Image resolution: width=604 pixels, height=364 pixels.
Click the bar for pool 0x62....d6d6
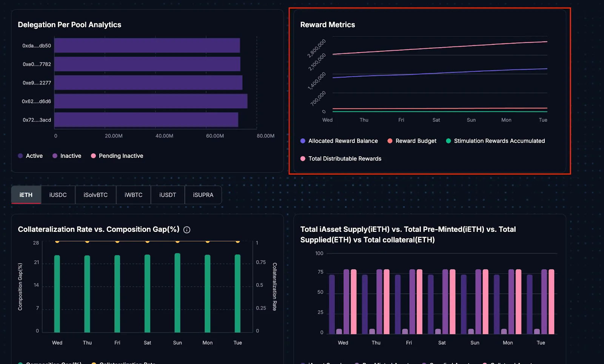151,101
